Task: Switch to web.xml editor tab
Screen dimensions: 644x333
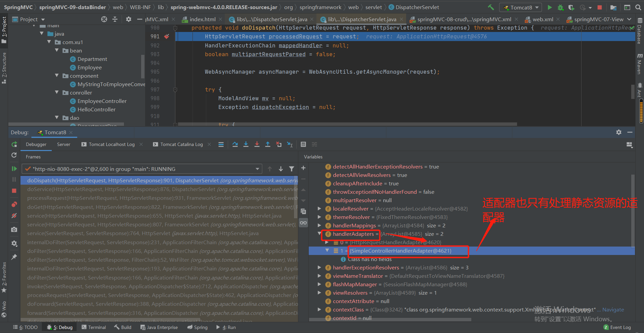Action: 543,19
